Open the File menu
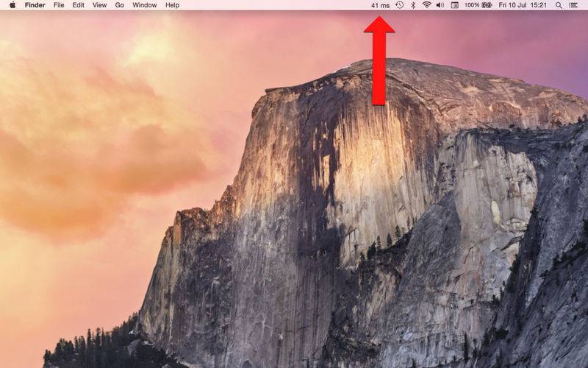 tap(59, 5)
